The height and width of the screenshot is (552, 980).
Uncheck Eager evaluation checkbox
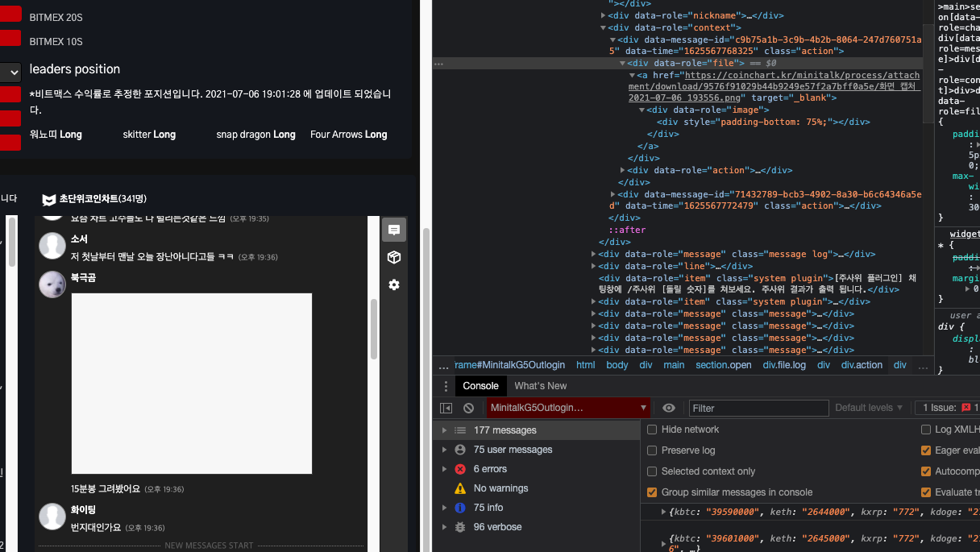click(x=926, y=450)
